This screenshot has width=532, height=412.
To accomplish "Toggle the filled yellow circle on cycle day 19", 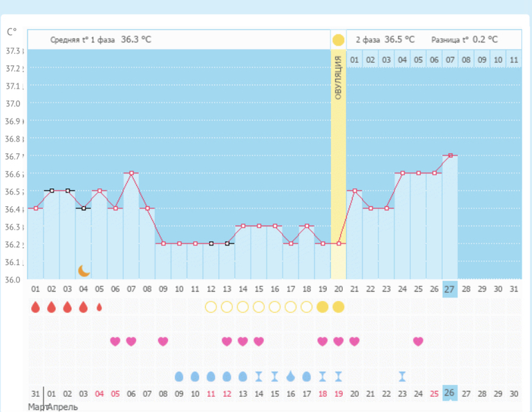I will click(x=322, y=307).
